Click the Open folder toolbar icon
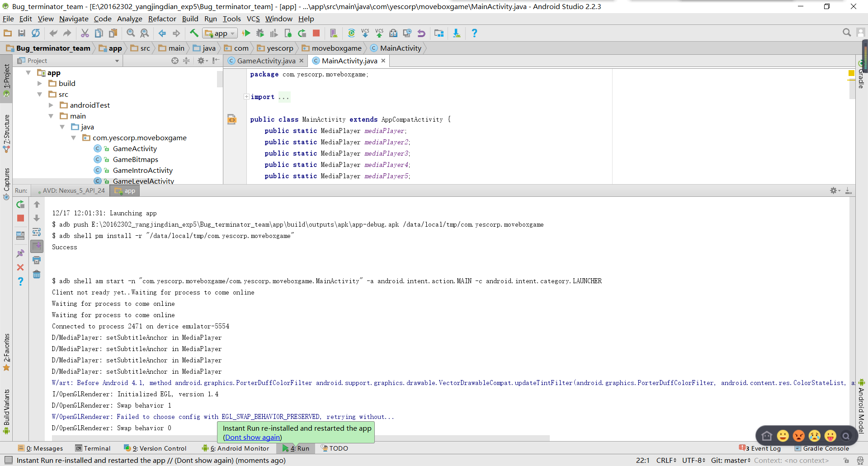Image resolution: width=868 pixels, height=466 pixels. 8,33
